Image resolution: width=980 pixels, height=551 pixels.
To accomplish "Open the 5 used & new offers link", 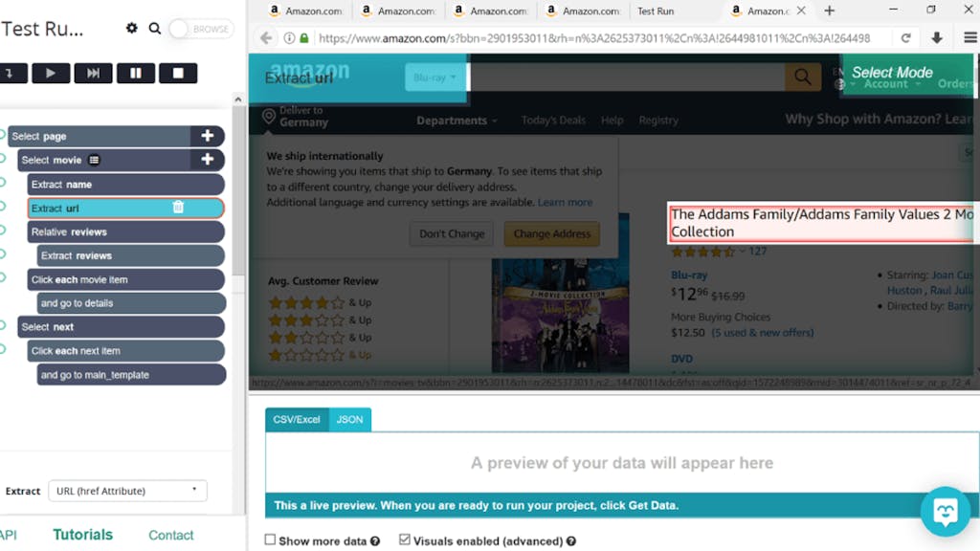I will [763, 333].
